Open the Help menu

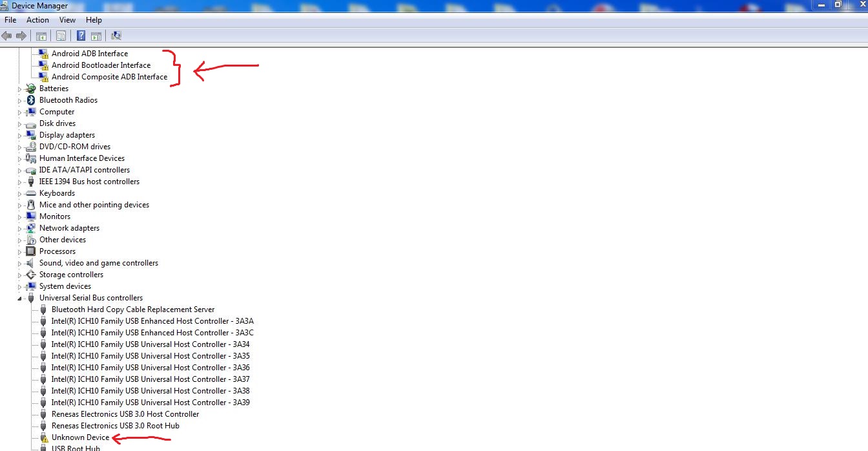click(x=94, y=20)
